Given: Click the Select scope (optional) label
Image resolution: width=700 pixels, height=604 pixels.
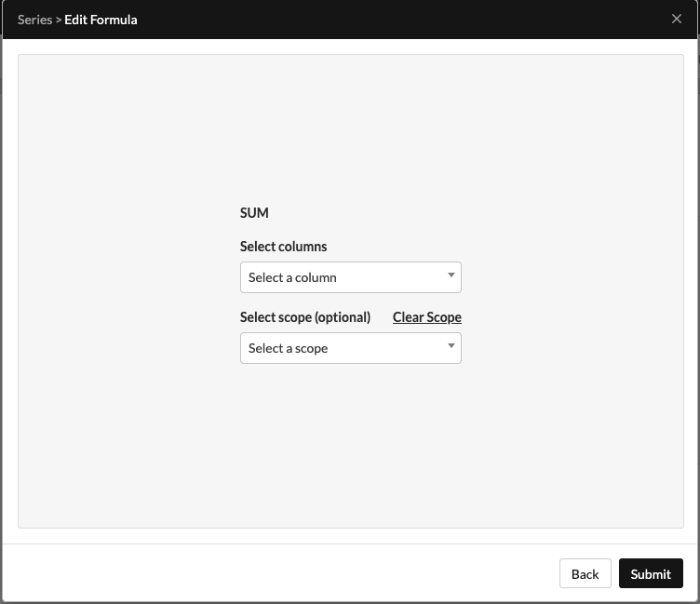Looking at the screenshot, I should point(305,317).
